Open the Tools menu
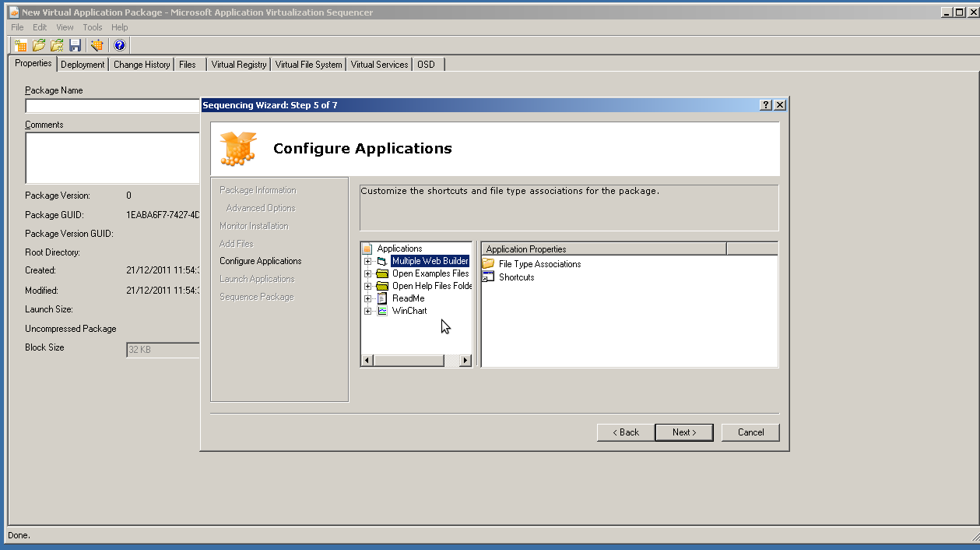This screenshot has width=980, height=550. click(x=93, y=27)
